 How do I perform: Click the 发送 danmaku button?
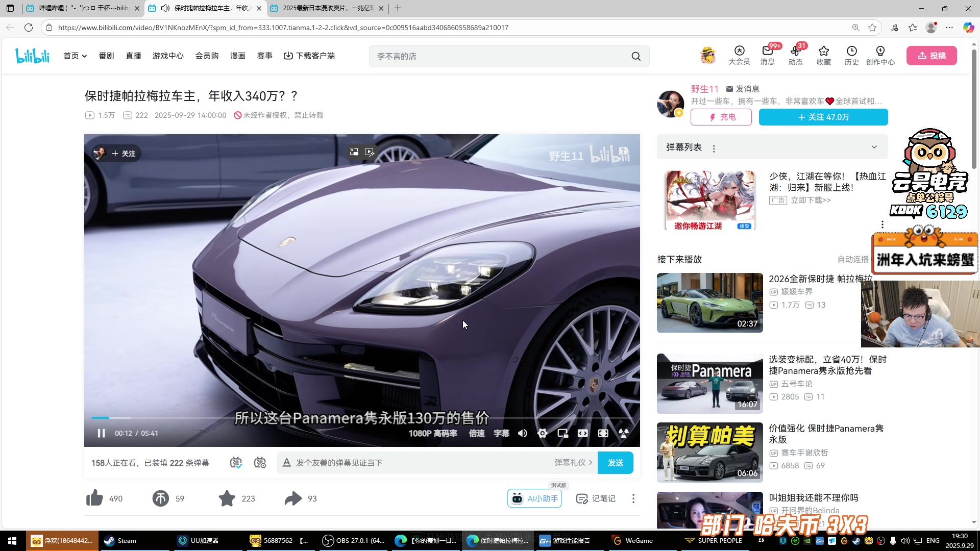tap(615, 463)
